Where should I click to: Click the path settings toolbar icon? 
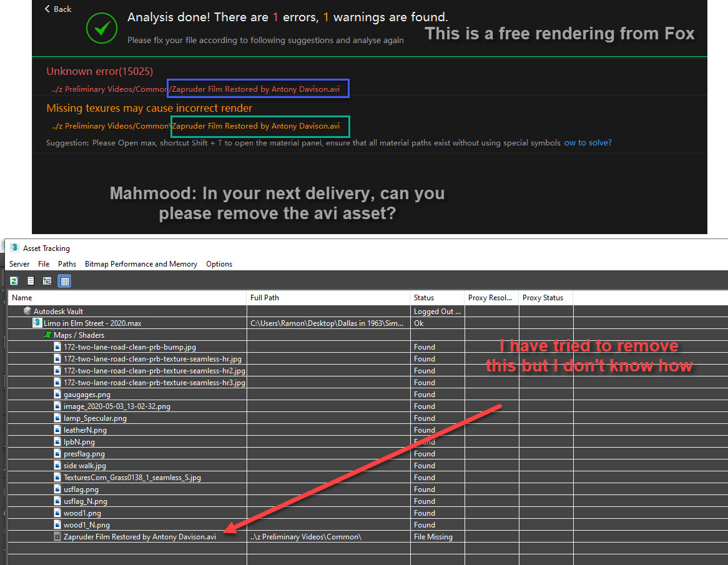pyautogui.click(x=47, y=281)
